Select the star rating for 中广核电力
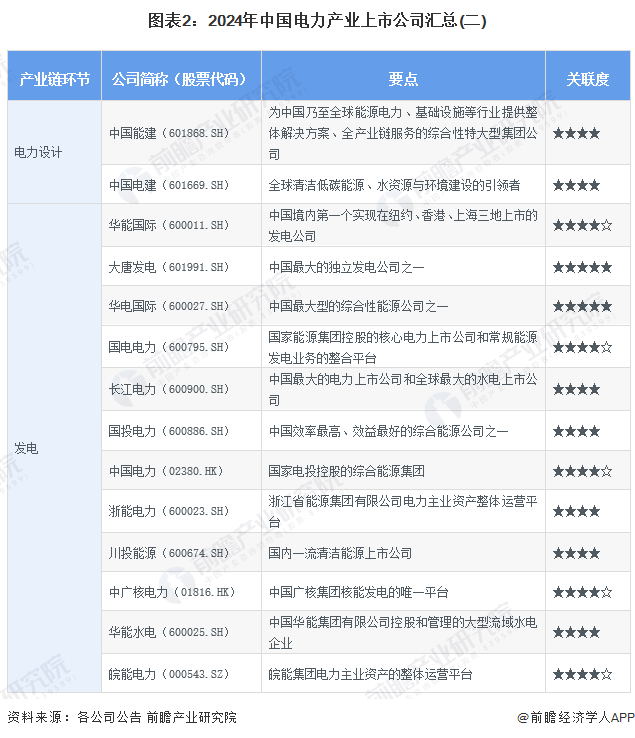The width and height of the screenshot is (635, 738). (582, 592)
